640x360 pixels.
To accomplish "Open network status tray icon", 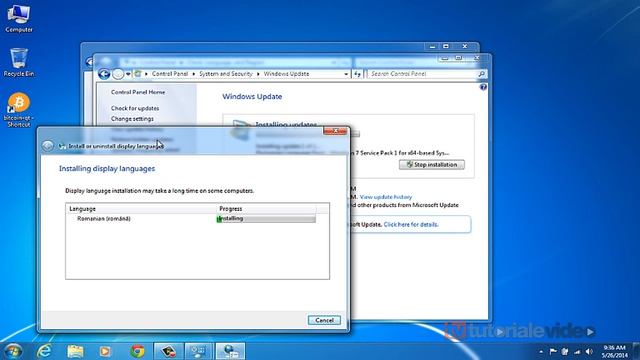I will coord(577,351).
